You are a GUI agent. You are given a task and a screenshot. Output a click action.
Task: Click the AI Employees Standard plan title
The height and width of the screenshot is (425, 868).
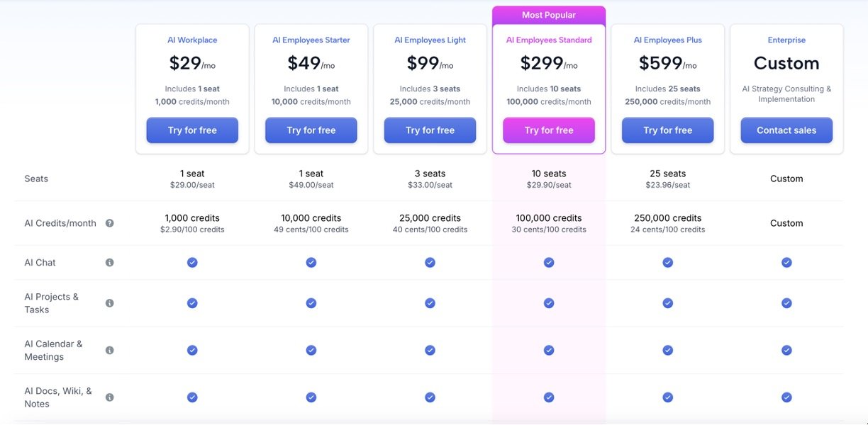point(549,40)
